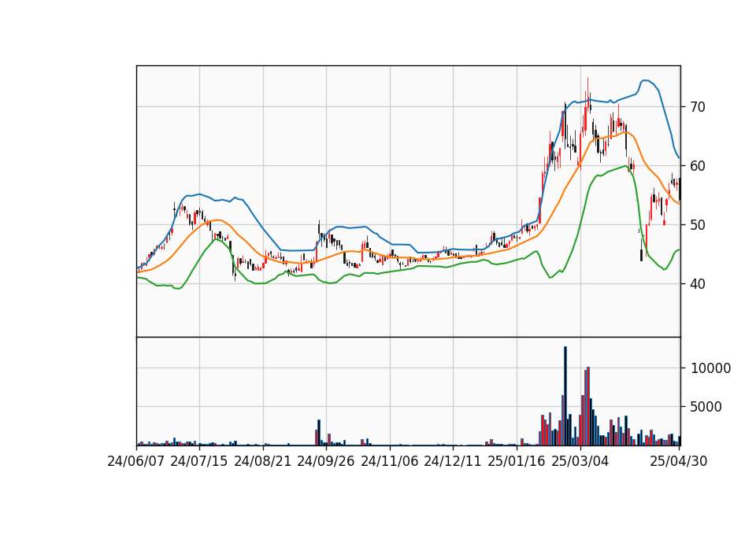Click the 25/03/04 date label
This screenshot has height=543, width=756.
click(580, 461)
